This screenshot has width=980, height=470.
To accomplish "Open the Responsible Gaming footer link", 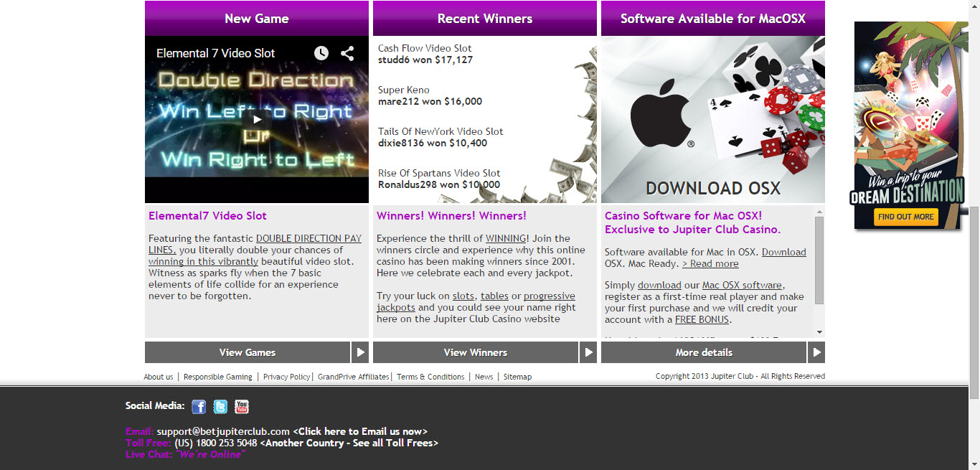I will point(218,377).
